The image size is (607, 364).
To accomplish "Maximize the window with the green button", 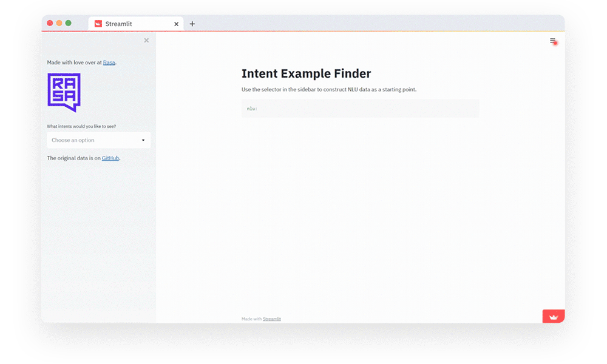I will coord(68,23).
